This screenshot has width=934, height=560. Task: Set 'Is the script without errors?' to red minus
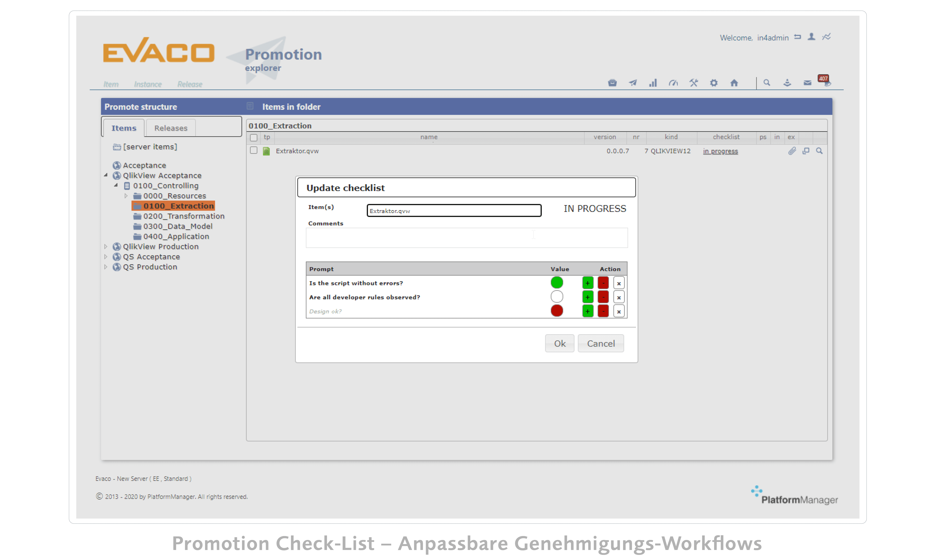[x=603, y=283]
